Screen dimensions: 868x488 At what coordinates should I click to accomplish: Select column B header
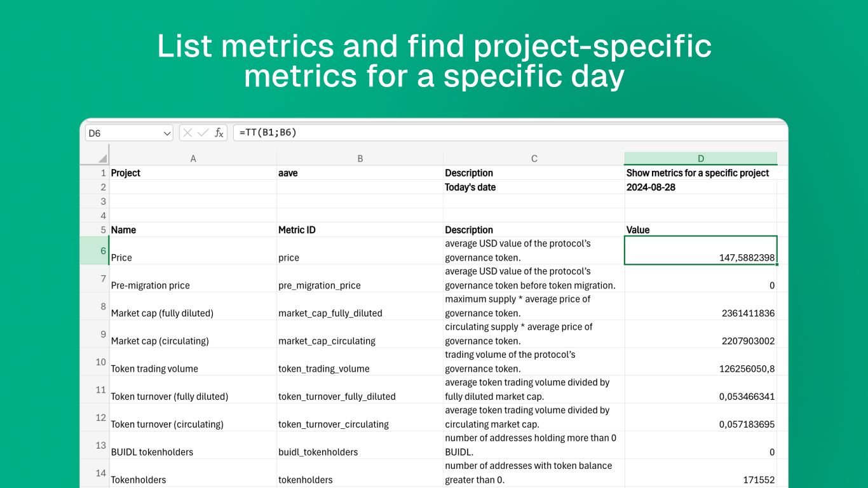[x=360, y=159]
